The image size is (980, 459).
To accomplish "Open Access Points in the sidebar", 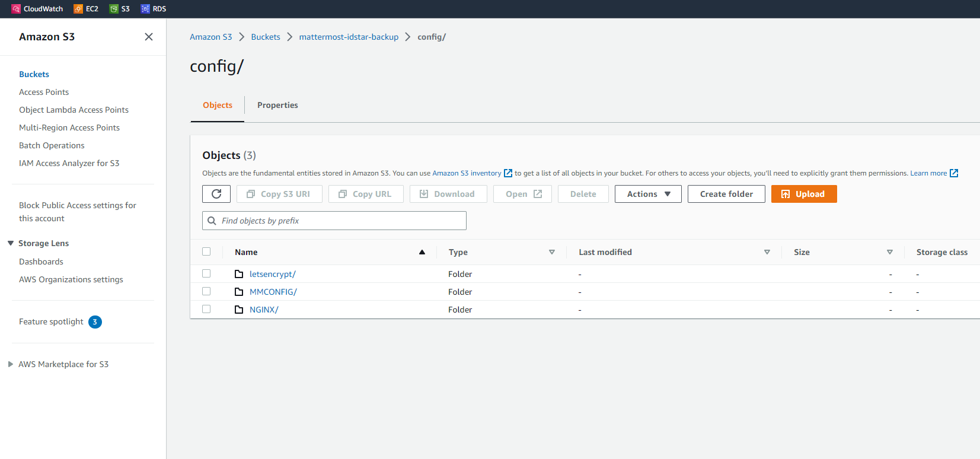I will pyautogui.click(x=44, y=92).
